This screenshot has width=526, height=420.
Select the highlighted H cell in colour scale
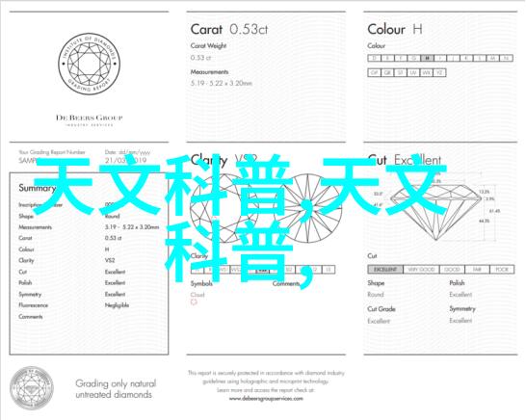tap(427, 58)
